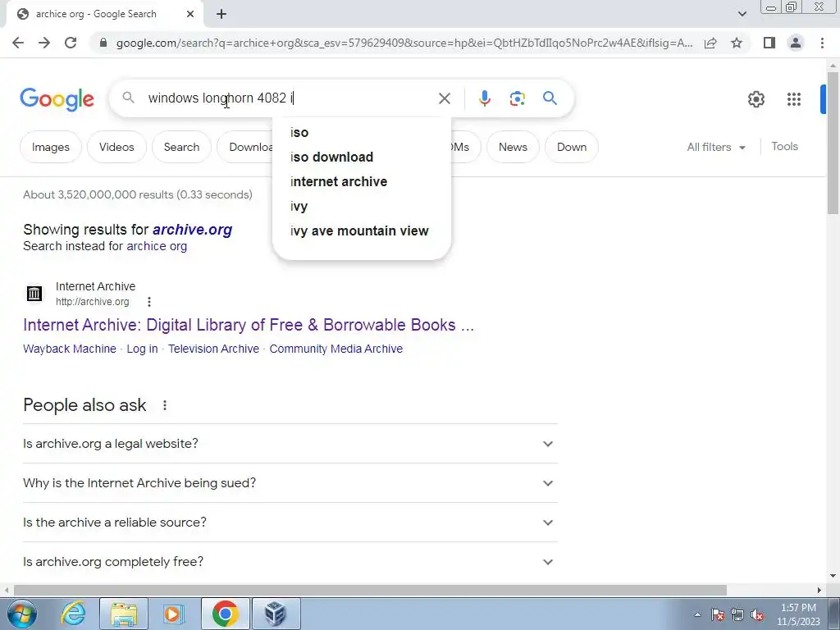
Task: View site info via the address bar padlock
Action: click(x=103, y=43)
